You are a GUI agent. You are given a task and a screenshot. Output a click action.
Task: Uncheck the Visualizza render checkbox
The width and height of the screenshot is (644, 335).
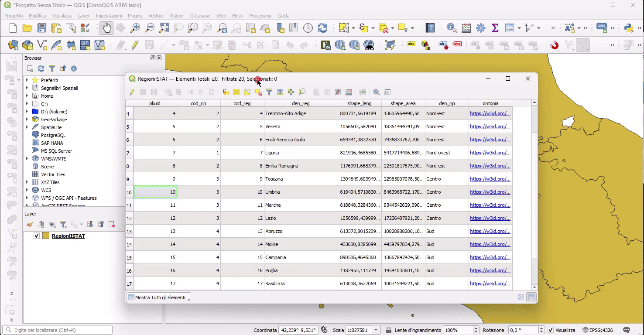[551, 330]
